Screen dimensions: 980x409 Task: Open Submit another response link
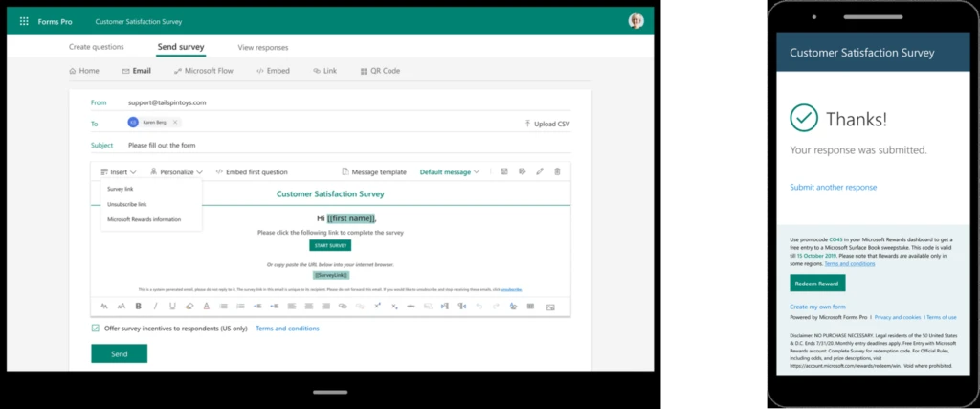click(x=833, y=188)
